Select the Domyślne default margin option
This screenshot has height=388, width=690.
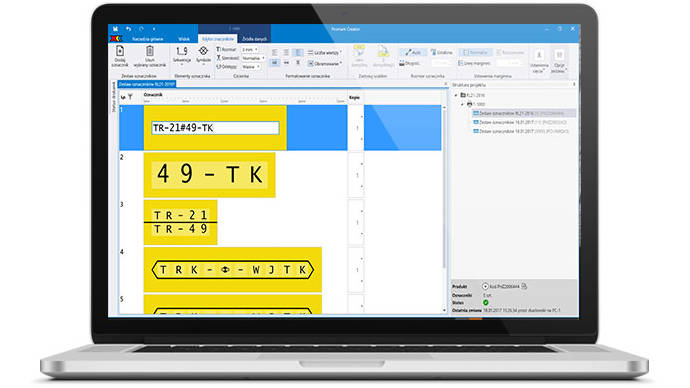coord(475,52)
